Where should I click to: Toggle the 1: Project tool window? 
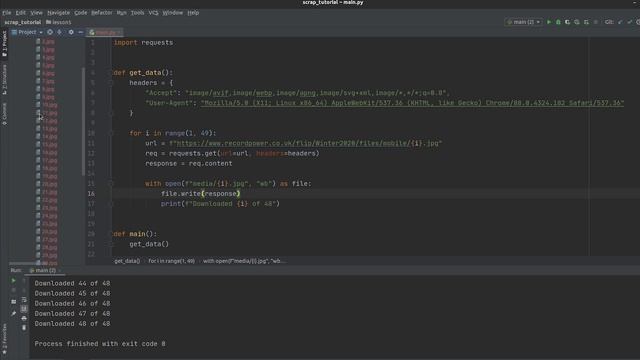[4, 44]
